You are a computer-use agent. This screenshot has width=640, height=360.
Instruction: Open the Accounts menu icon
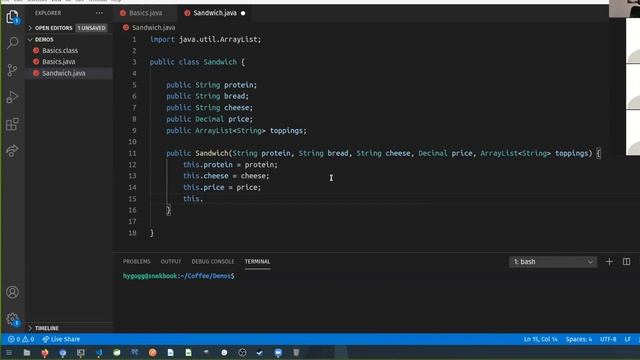coord(13,292)
